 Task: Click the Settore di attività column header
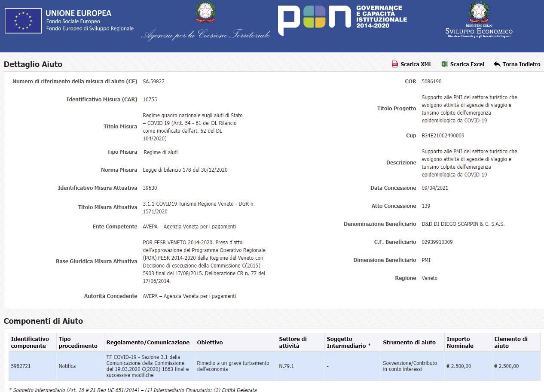click(x=301, y=342)
